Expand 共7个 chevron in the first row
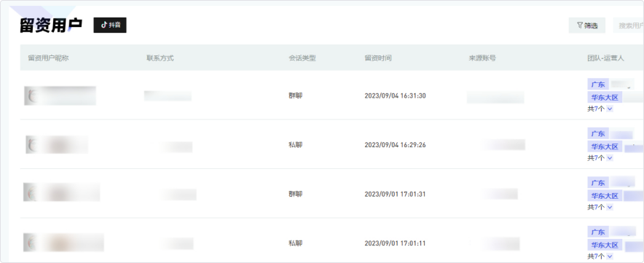This screenshot has height=263, width=644. point(610,109)
